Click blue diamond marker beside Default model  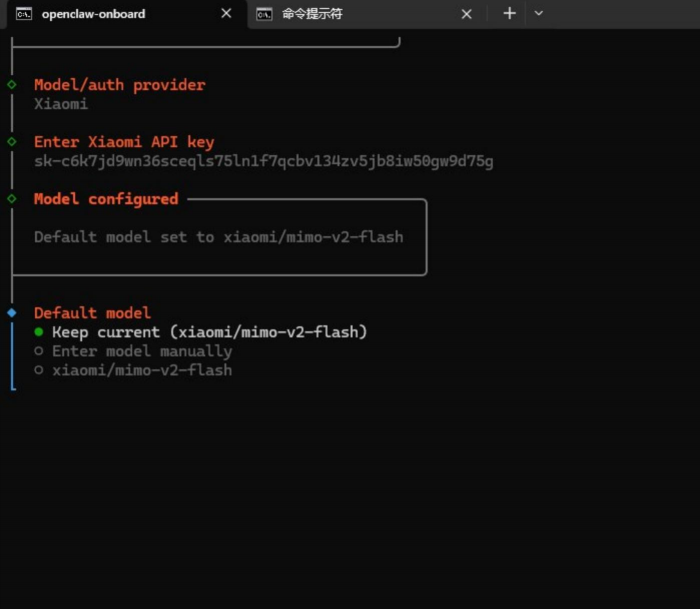click(12, 313)
